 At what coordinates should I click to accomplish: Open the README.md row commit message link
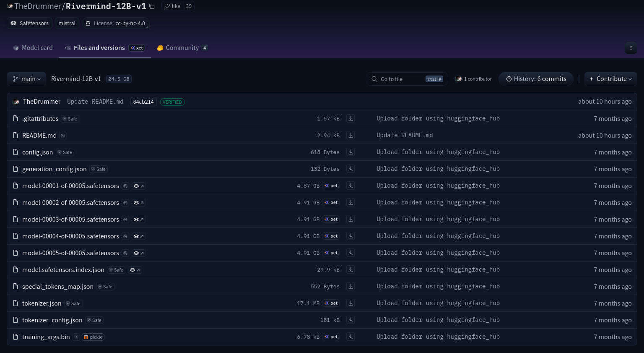[405, 135]
